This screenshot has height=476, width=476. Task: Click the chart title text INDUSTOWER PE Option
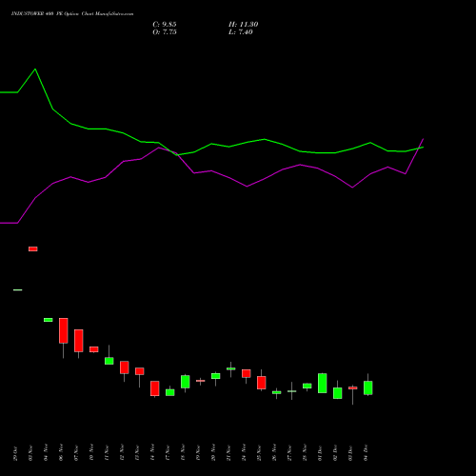coord(72,14)
